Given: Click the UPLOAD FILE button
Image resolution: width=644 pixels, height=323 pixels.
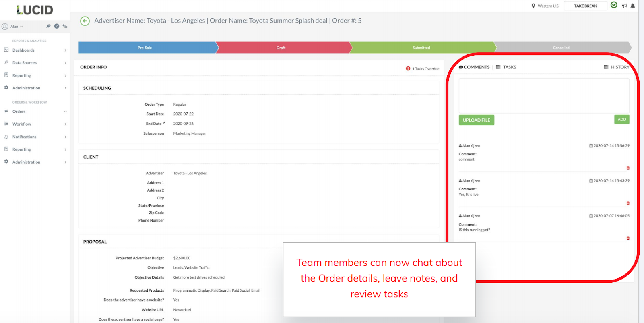Looking at the screenshot, I should click(477, 120).
